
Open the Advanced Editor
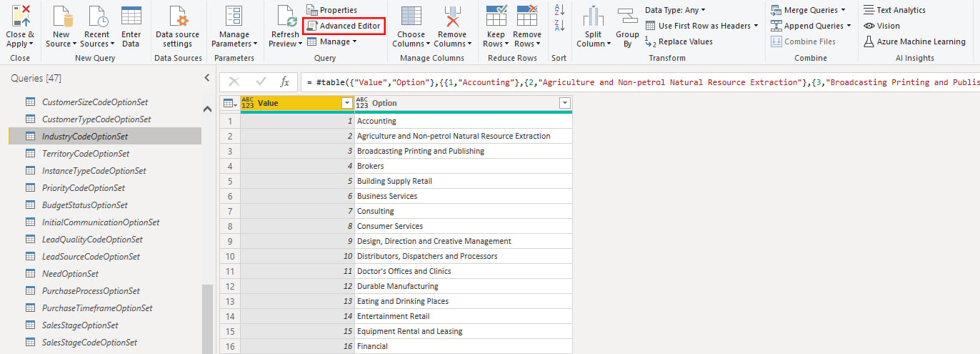(x=344, y=26)
